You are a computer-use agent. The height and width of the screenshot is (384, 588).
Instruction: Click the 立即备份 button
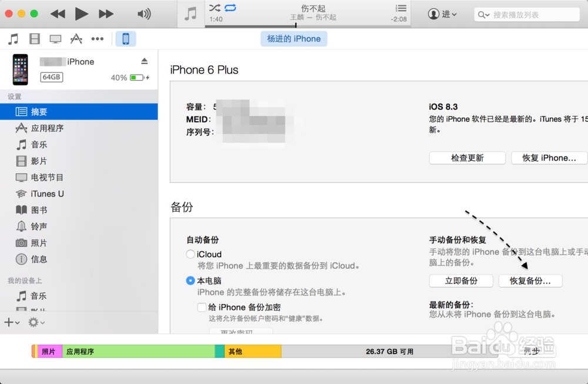pyautogui.click(x=461, y=281)
